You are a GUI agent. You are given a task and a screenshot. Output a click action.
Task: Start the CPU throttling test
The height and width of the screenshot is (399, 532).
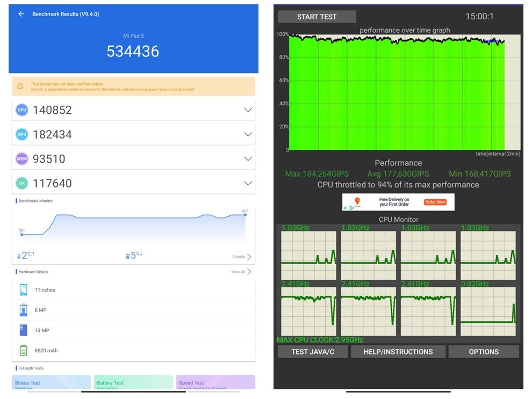click(317, 17)
